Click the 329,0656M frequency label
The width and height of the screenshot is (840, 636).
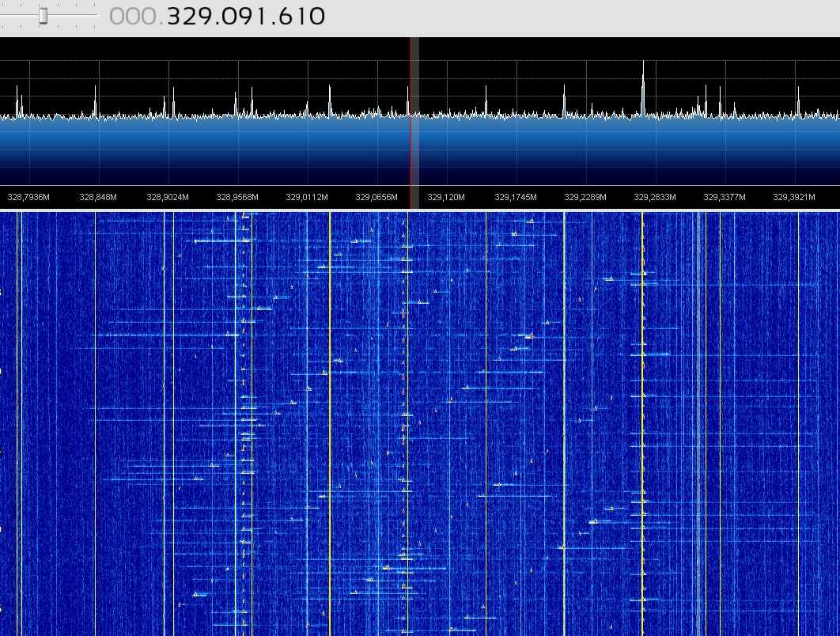[x=376, y=197]
